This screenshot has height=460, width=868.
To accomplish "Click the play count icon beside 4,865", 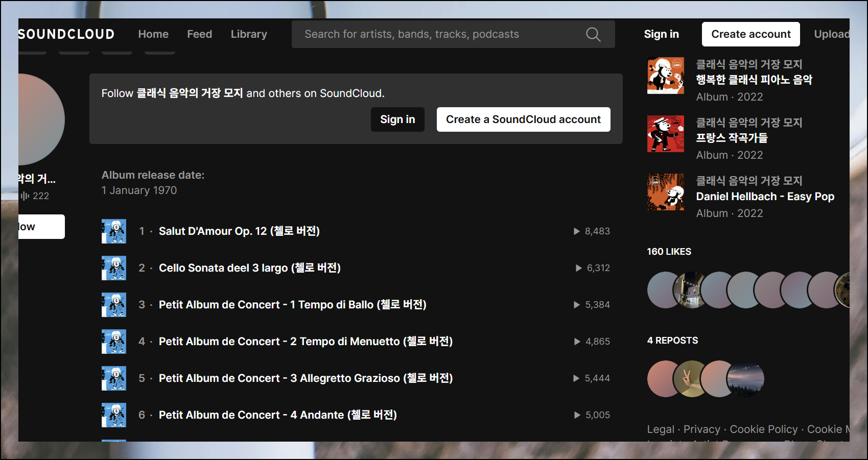I will coord(577,342).
